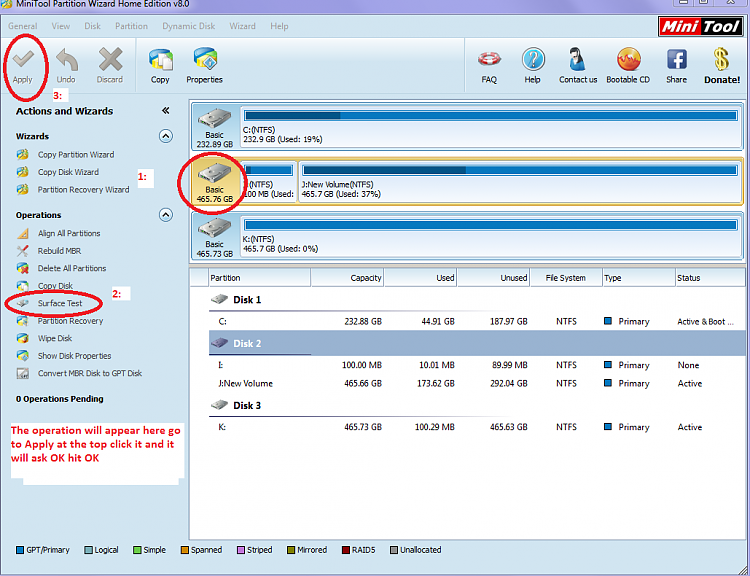Collapse the Operations section

(165, 215)
